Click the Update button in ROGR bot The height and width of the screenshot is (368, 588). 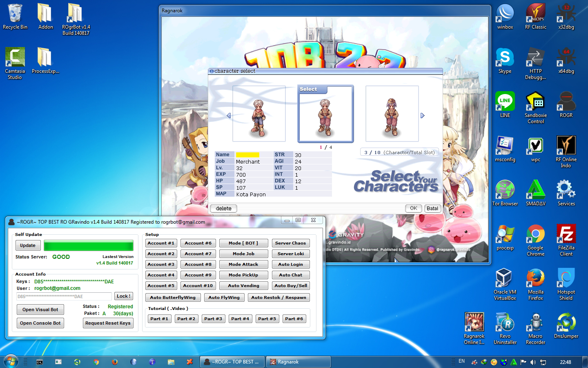(x=28, y=245)
